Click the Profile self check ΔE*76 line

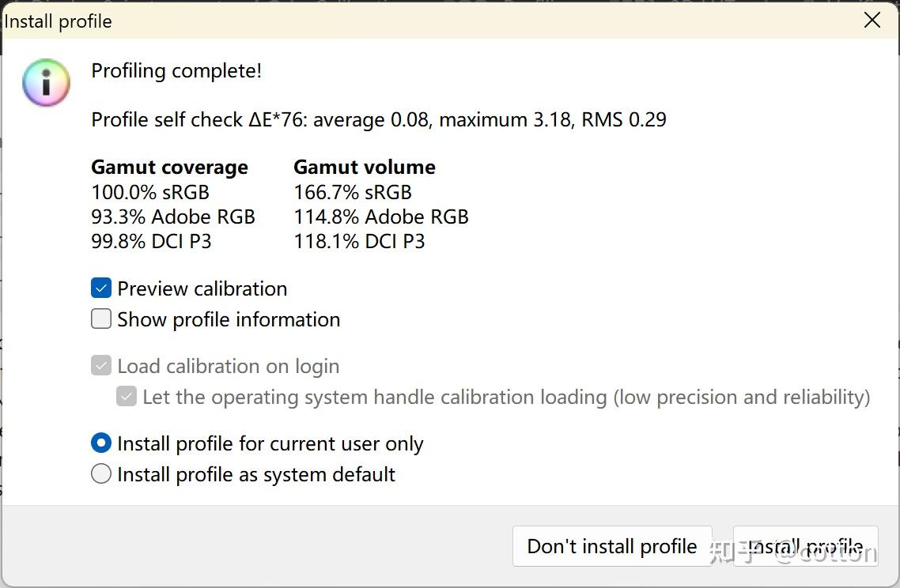click(x=378, y=120)
